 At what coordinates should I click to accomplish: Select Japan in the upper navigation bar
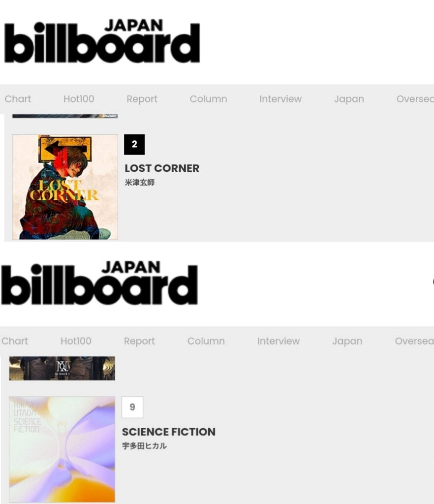tap(349, 99)
